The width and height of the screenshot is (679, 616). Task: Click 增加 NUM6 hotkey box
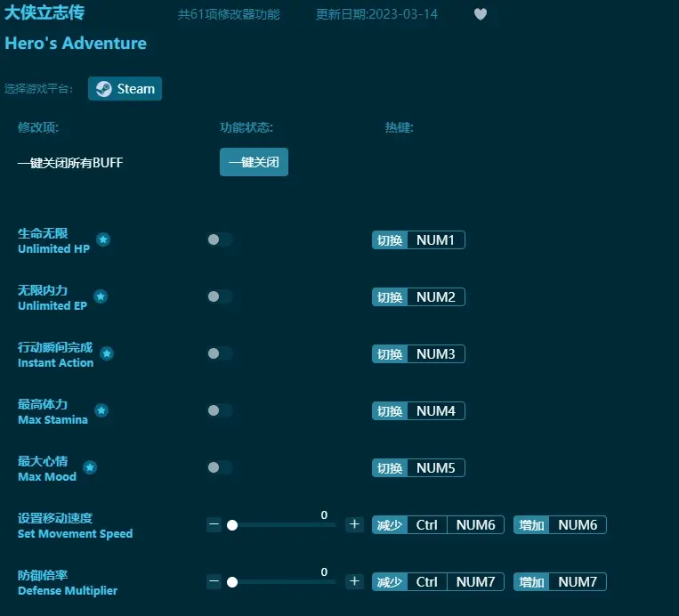coord(560,524)
